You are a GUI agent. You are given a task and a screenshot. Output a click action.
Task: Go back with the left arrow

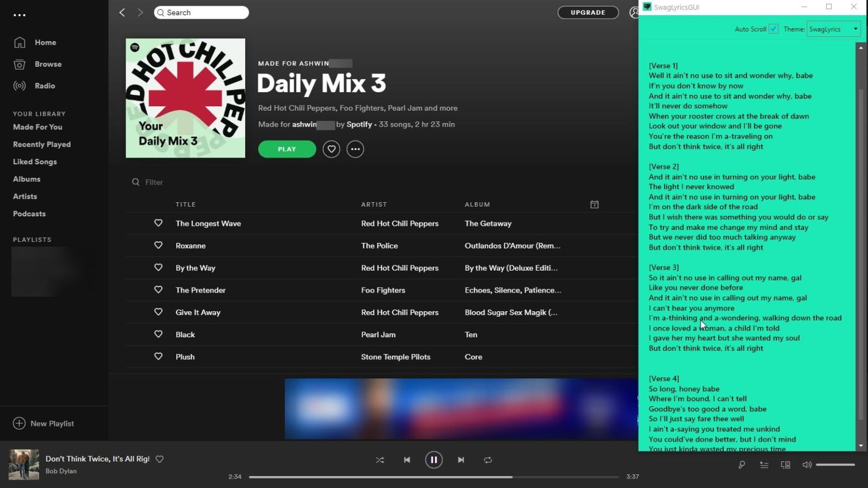point(122,12)
